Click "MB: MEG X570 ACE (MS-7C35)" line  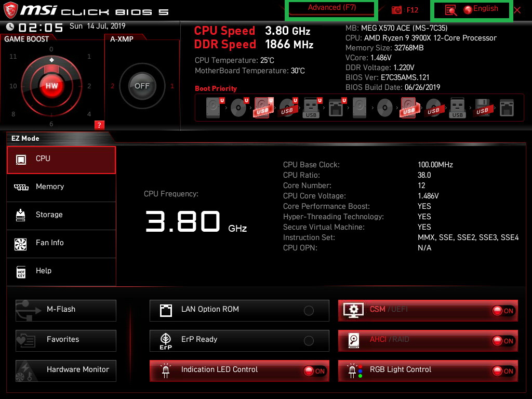[x=396, y=28]
